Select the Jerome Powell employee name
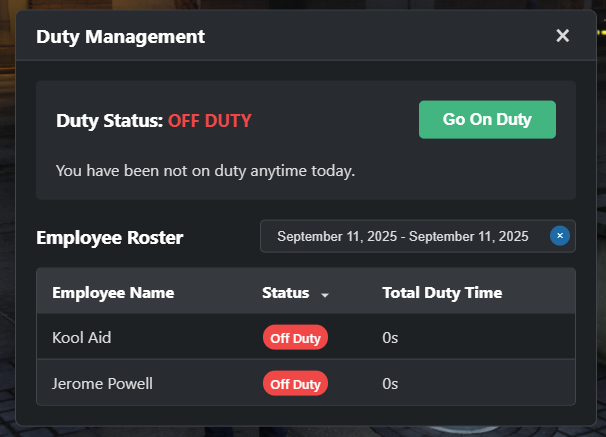606x437 pixels. 102,383
